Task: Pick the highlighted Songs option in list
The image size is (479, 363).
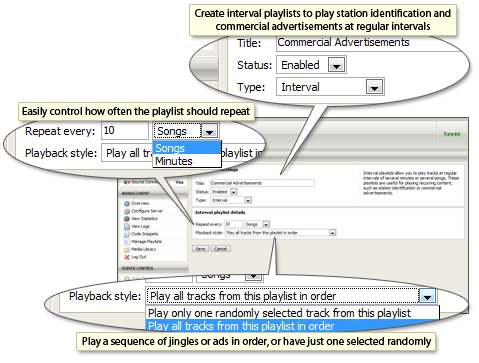Action: pos(187,148)
